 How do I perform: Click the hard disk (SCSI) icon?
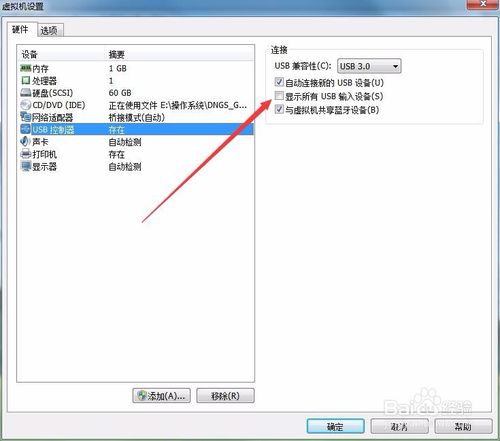coord(26,93)
